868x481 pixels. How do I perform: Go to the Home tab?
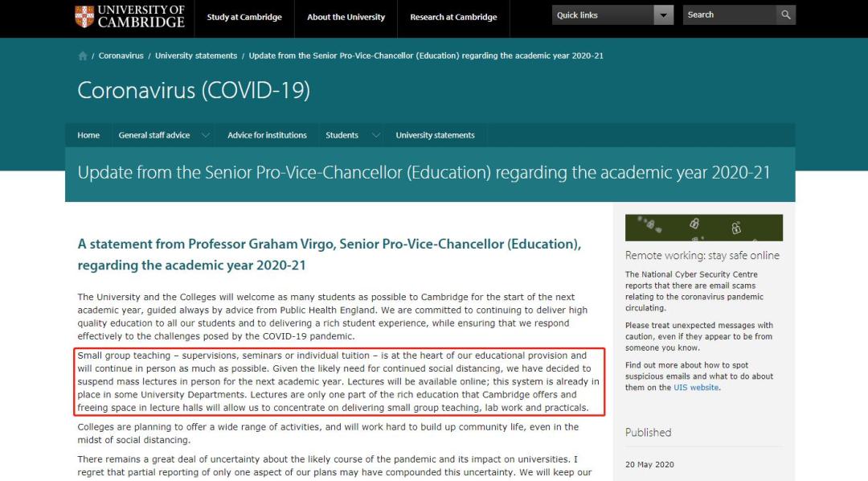click(88, 135)
